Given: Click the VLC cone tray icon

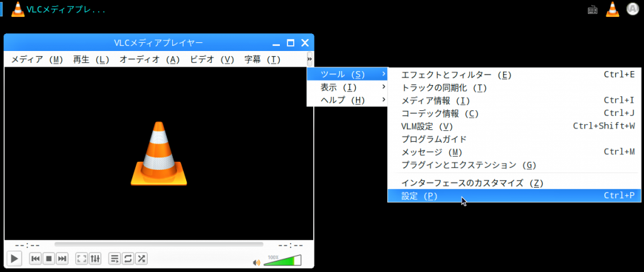Looking at the screenshot, I should click(x=613, y=9).
